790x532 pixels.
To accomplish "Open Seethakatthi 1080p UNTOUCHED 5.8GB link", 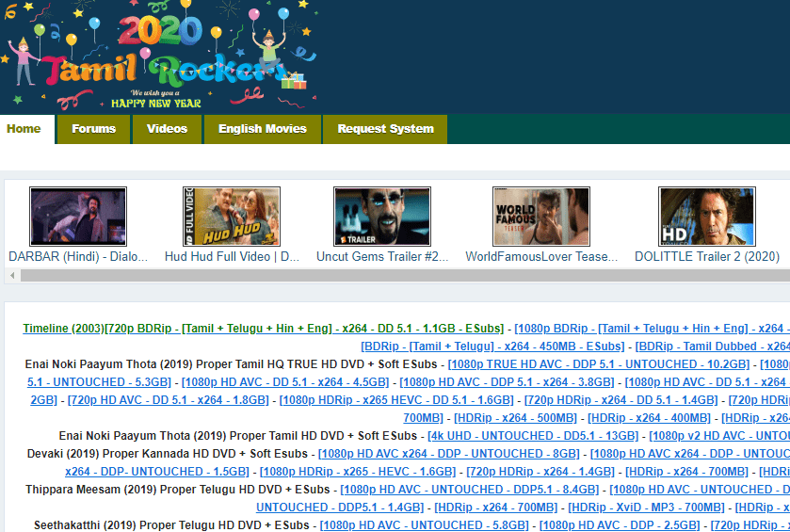I will pyautogui.click(x=425, y=525).
